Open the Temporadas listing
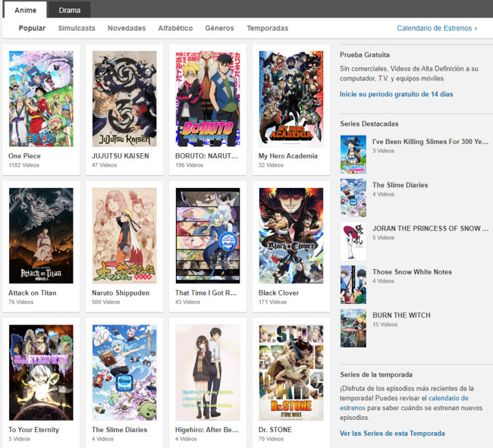 268,28
